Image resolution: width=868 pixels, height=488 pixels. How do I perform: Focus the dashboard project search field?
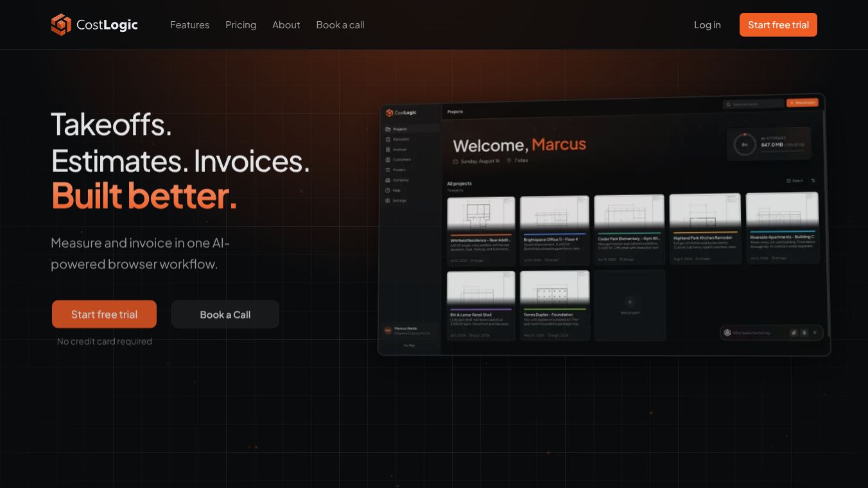click(753, 104)
